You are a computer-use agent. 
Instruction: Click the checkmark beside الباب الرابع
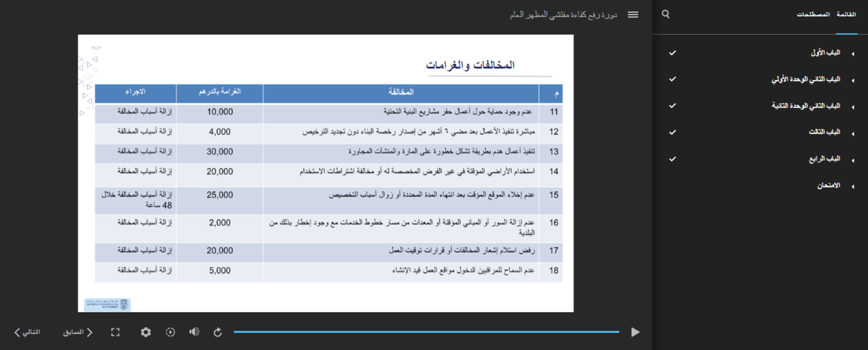pos(673,159)
